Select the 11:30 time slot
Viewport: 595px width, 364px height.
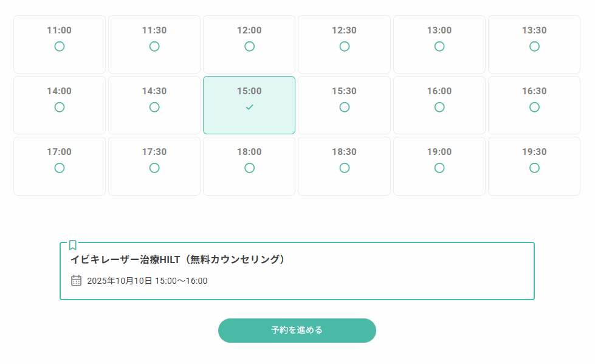point(154,44)
